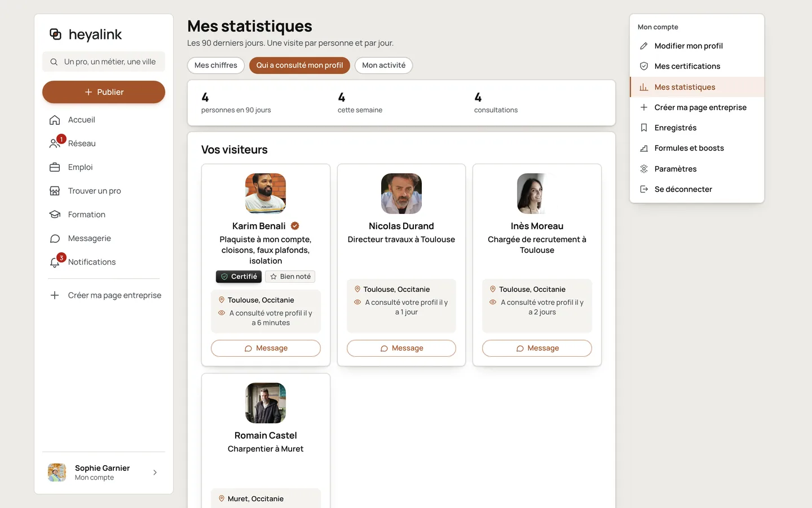Click Sophie Garnier's avatar
This screenshot has height=508, width=812.
click(x=57, y=472)
